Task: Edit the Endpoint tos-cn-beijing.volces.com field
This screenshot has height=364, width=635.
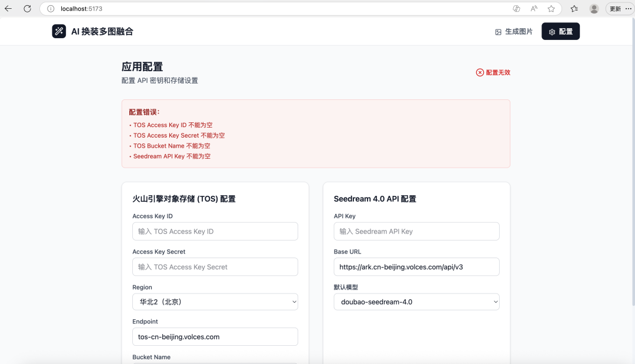Action: point(215,336)
